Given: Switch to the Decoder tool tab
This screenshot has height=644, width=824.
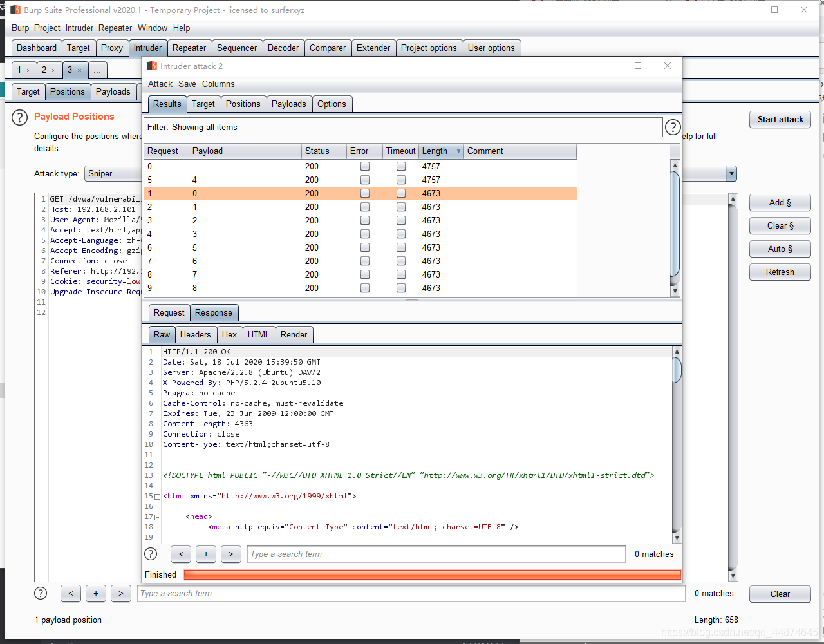Looking at the screenshot, I should pyautogui.click(x=283, y=48).
